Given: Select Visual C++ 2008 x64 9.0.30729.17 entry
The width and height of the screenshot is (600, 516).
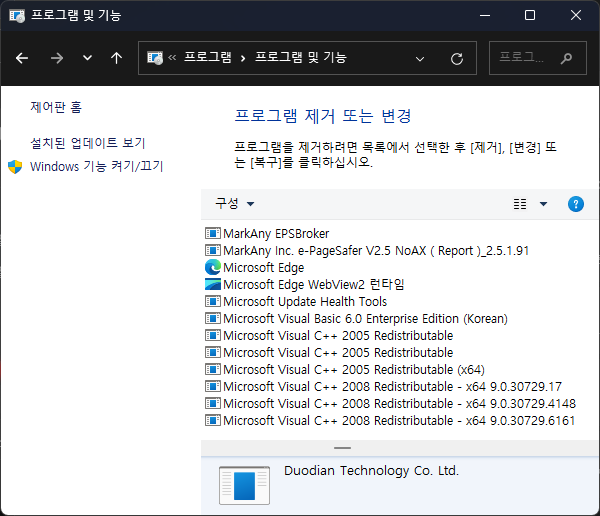Looking at the screenshot, I should tap(383, 387).
